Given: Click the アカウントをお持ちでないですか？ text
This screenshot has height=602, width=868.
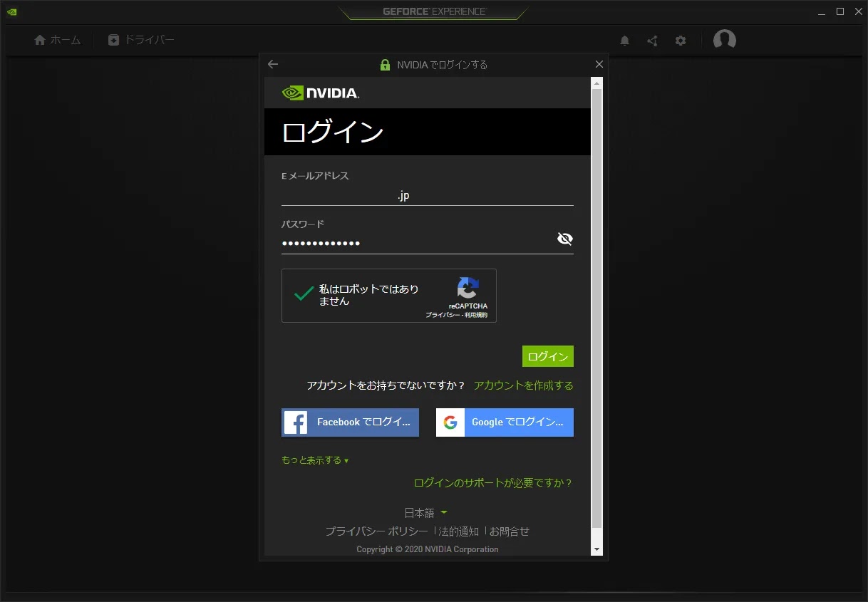Looking at the screenshot, I should click(x=386, y=385).
